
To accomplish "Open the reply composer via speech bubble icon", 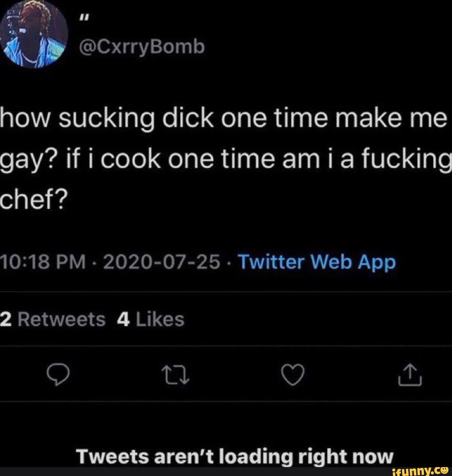I will pyautogui.click(x=58, y=375).
